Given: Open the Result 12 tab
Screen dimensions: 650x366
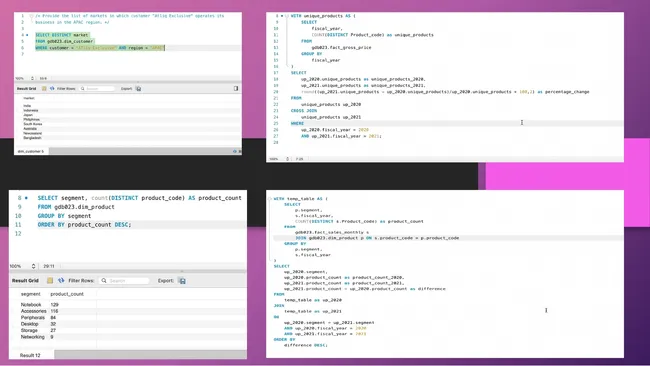Looking at the screenshot, I should 30,355.
